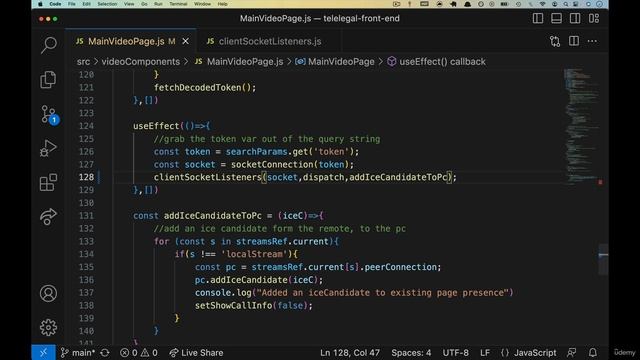The image size is (640, 360).
Task: Click the vertical scrollbar slider in editor
Action: click(x=603, y=259)
